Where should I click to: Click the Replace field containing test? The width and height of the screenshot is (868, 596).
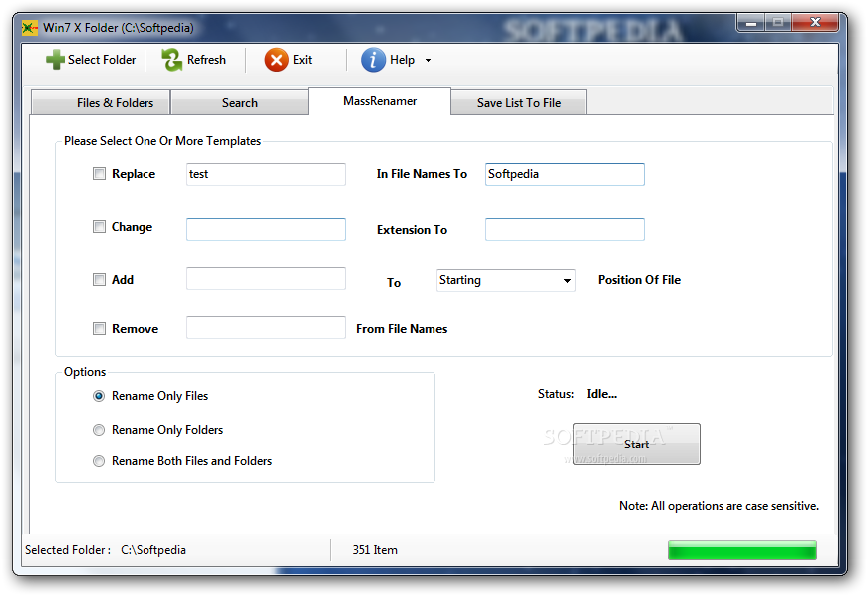(x=266, y=174)
